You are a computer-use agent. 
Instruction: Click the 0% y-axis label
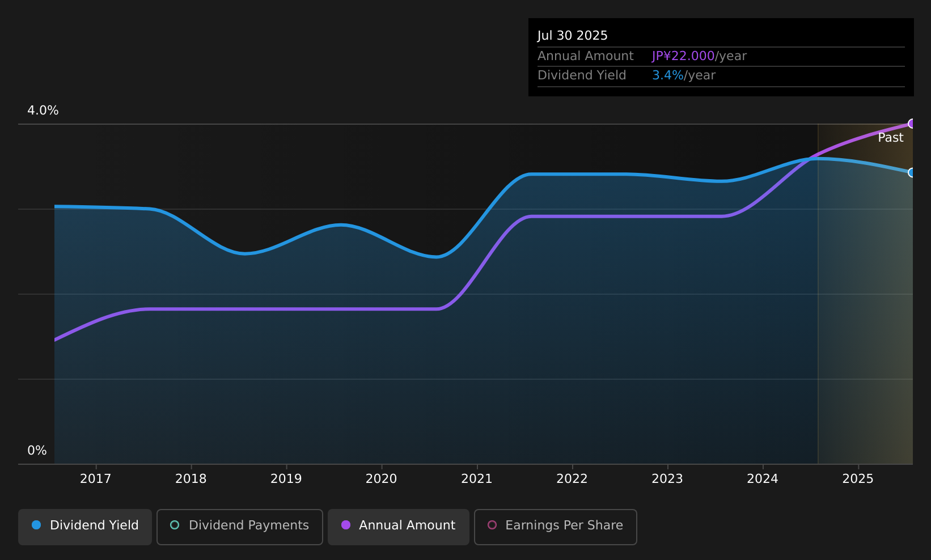pos(37,451)
